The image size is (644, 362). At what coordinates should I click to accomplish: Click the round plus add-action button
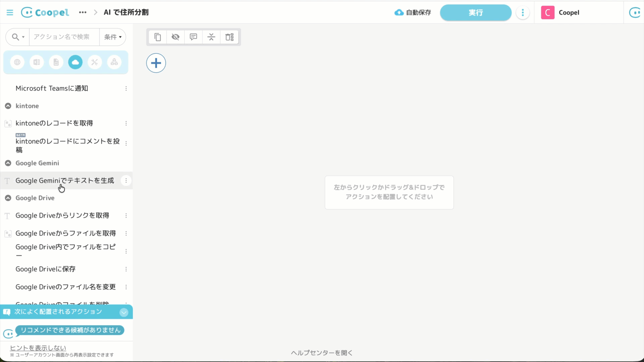click(156, 63)
